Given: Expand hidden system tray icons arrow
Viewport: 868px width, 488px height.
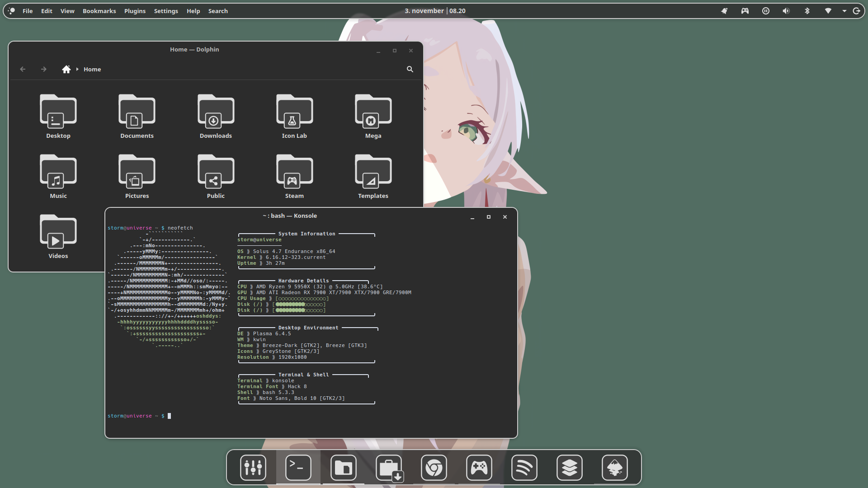Looking at the screenshot, I should tap(844, 11).
